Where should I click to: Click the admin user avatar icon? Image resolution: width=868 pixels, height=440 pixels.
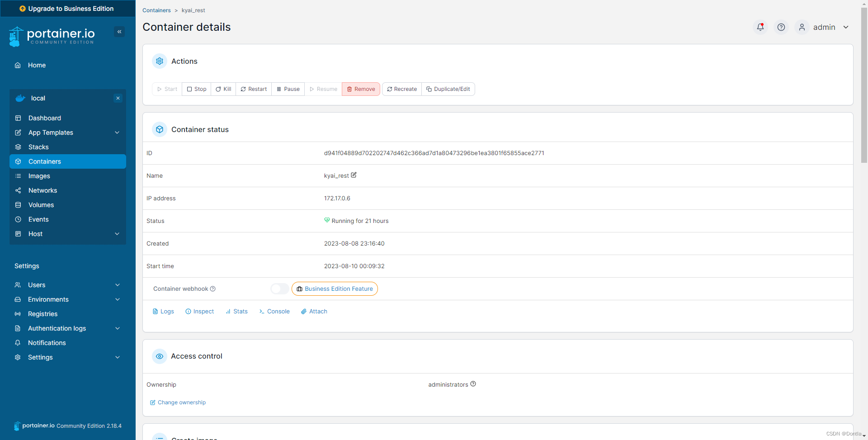click(802, 27)
